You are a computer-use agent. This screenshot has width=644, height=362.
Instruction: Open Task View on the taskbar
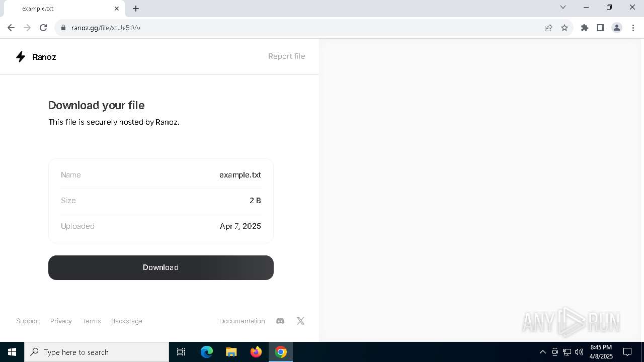[181, 352]
